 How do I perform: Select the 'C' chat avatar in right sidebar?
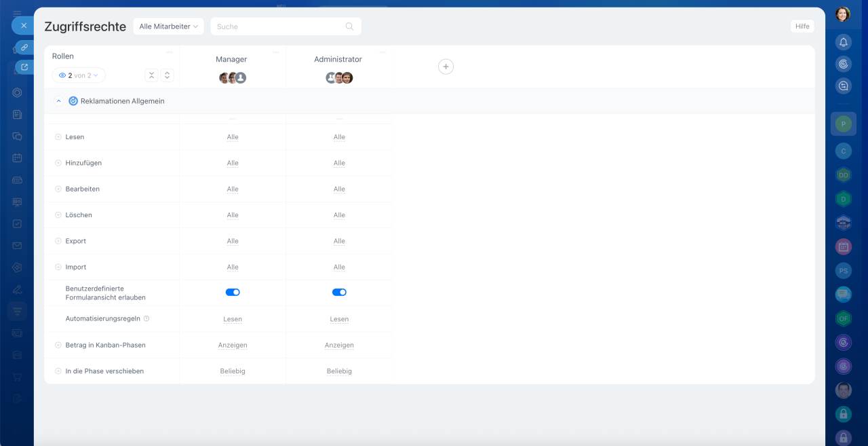[843, 151]
